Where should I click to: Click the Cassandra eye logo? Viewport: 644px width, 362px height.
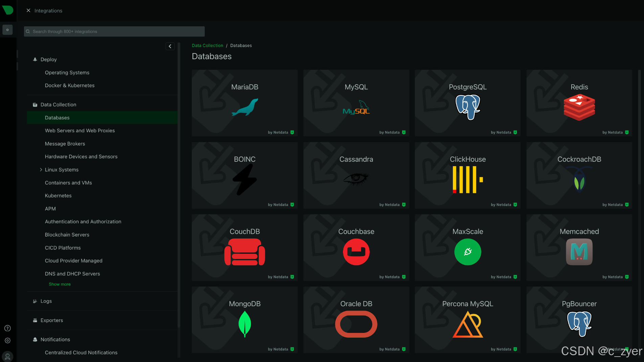356,179
